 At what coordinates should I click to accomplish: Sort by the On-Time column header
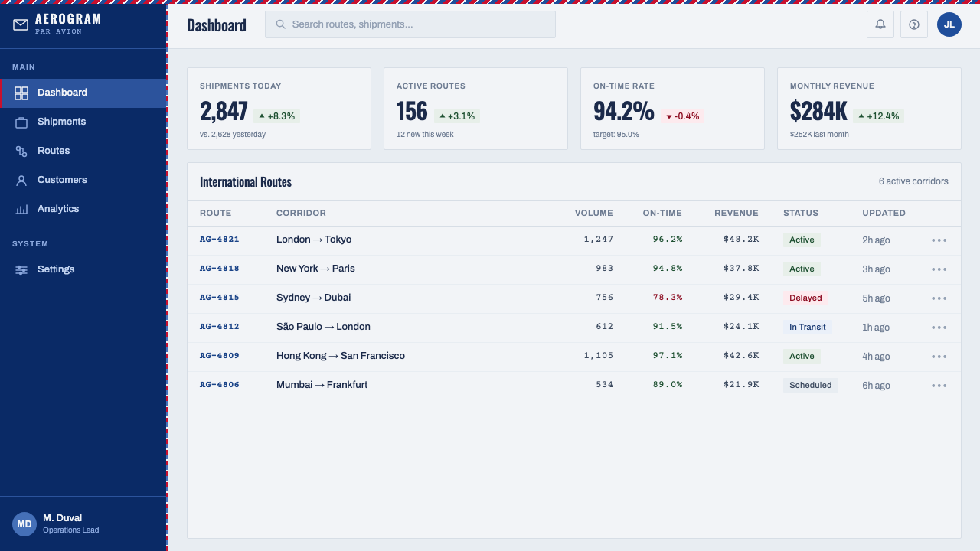click(x=662, y=214)
